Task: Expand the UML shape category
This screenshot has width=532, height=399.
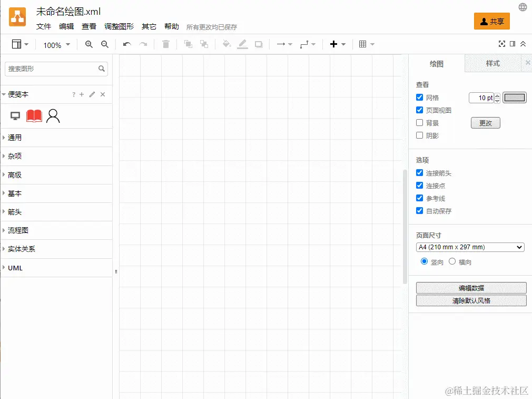Action: [56, 268]
